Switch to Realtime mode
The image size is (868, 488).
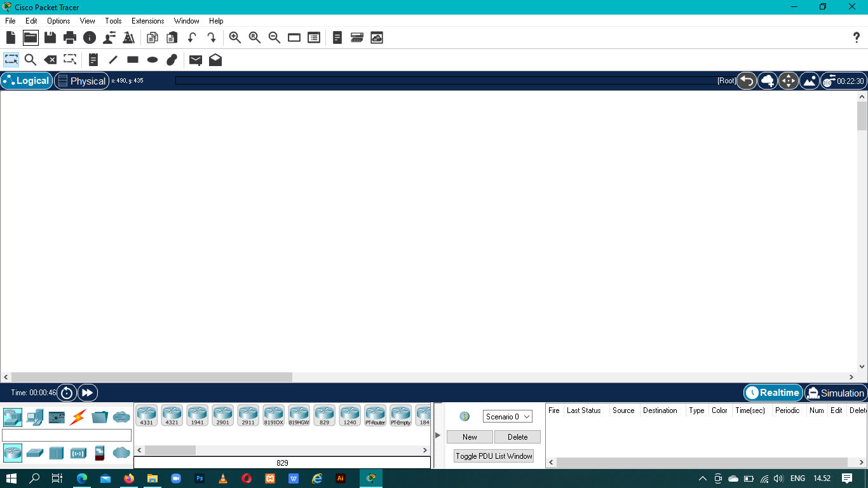point(773,393)
